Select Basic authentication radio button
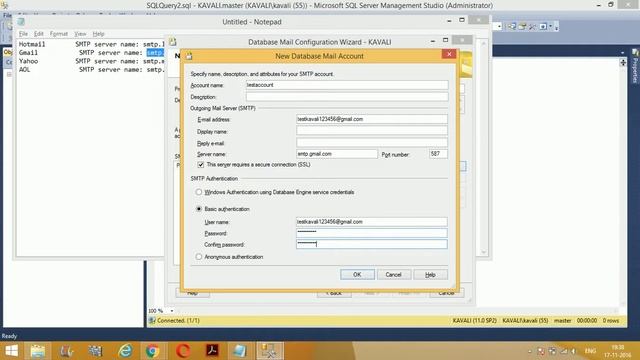Viewport: 640px width, 360px height. point(199,209)
